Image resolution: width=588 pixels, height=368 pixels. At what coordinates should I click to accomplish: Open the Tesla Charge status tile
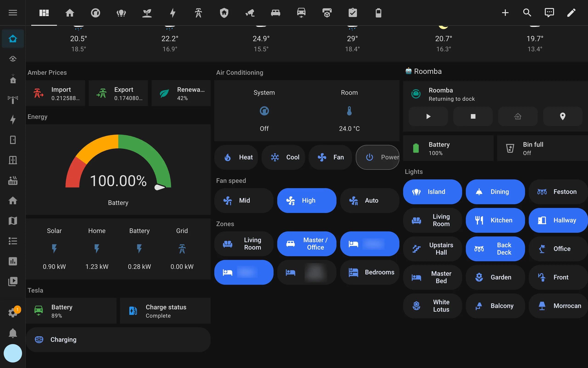click(165, 311)
